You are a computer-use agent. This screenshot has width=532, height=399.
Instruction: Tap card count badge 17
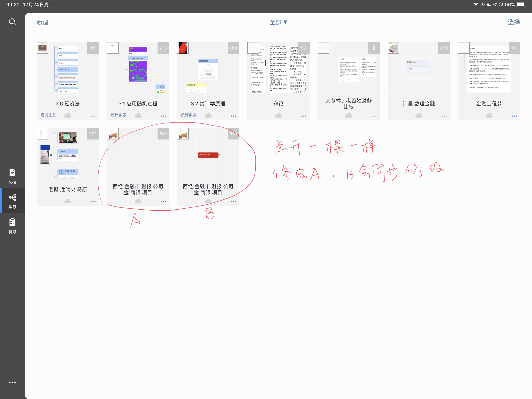point(514,48)
